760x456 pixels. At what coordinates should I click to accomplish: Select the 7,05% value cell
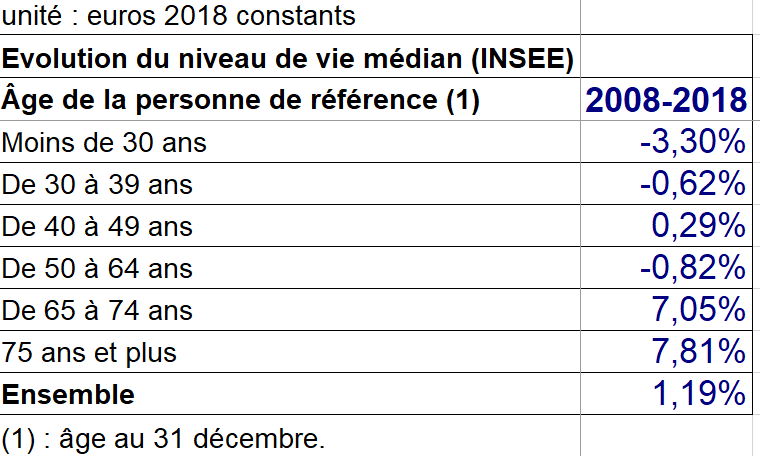coord(666,310)
